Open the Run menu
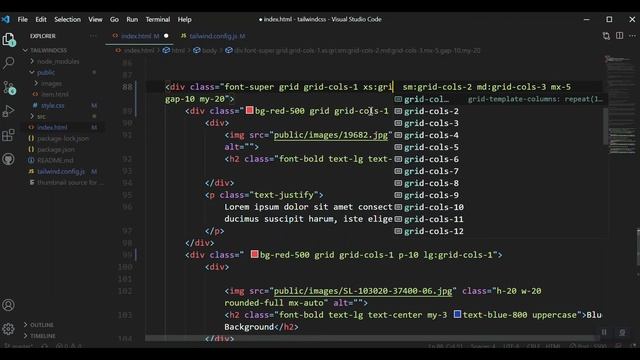This screenshot has height=360, width=640. click(132, 19)
